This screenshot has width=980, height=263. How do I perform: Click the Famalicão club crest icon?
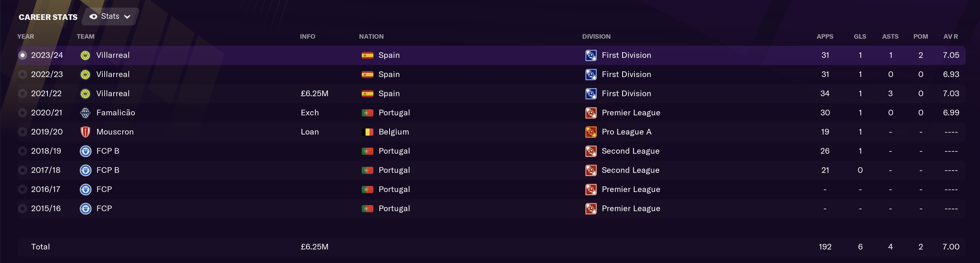[85, 113]
